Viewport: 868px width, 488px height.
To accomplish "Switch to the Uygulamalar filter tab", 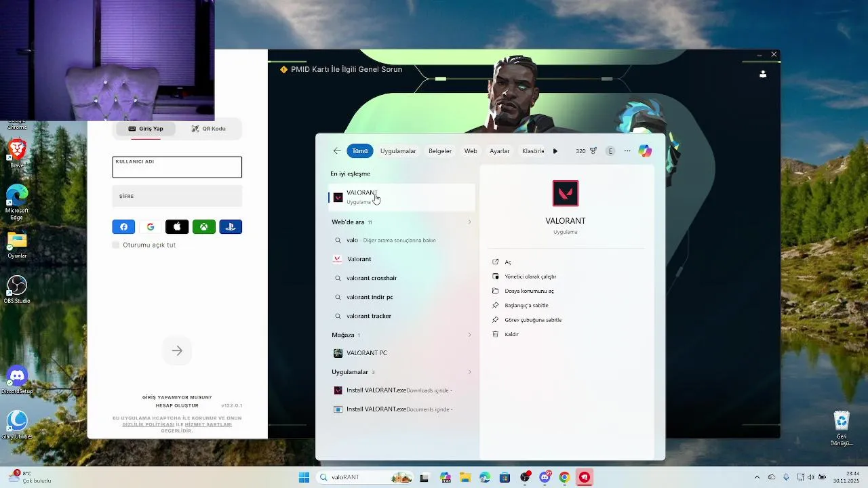I will 398,151.
